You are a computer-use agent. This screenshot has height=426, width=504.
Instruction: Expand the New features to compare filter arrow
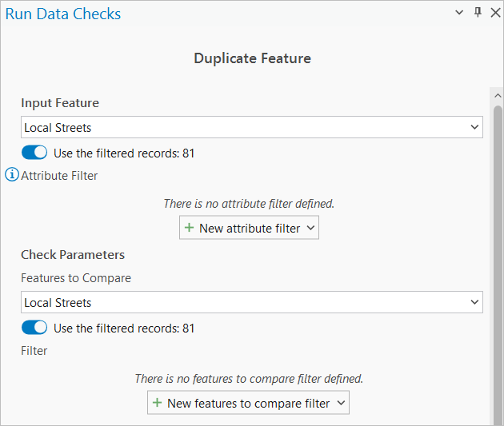(x=340, y=404)
